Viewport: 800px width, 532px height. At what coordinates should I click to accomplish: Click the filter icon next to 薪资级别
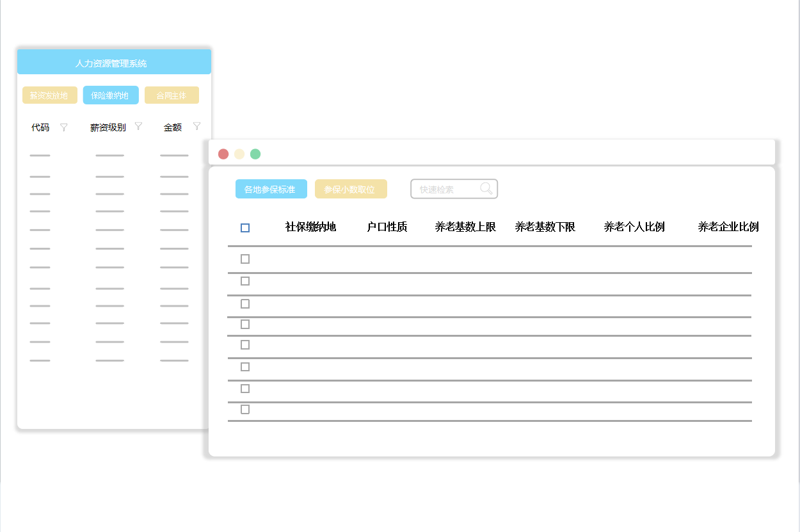[x=138, y=126]
